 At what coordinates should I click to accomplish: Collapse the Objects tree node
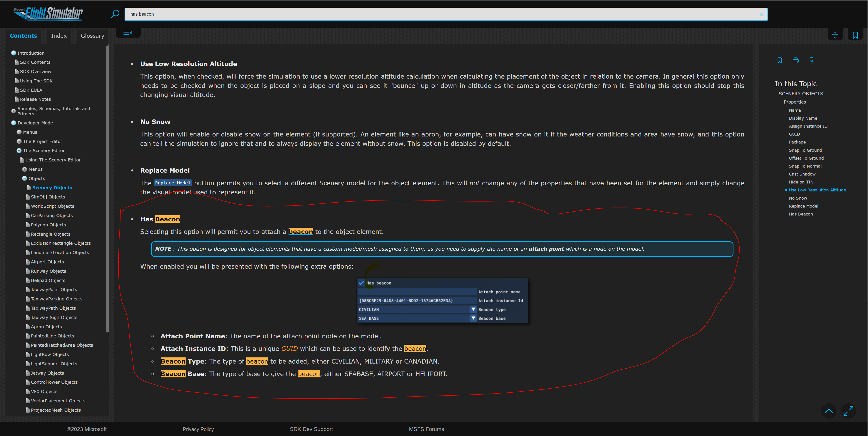(x=25, y=178)
